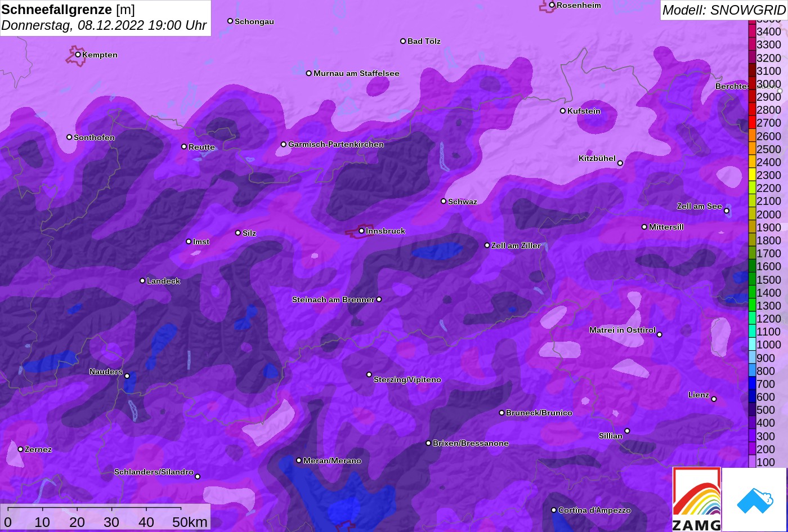Click the ZAMG rainbow logo

point(697,499)
